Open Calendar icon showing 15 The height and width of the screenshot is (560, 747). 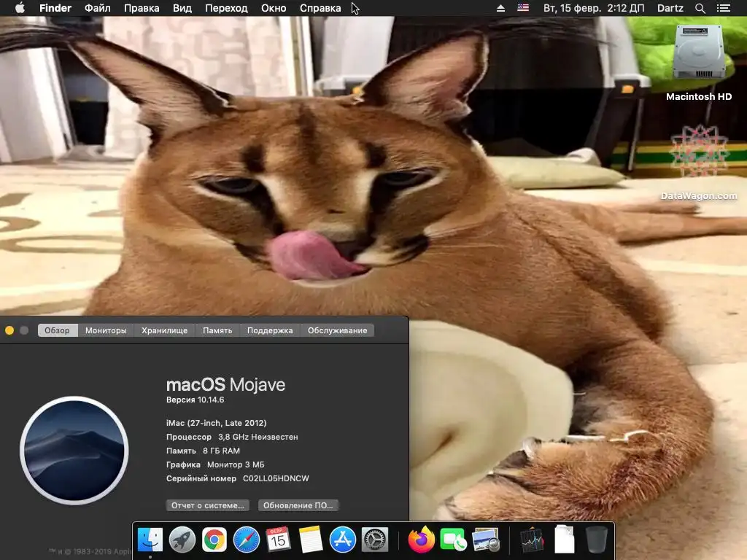(278, 540)
